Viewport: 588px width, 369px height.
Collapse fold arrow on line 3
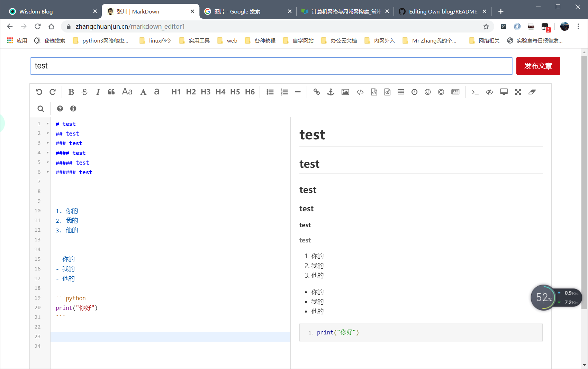point(48,143)
